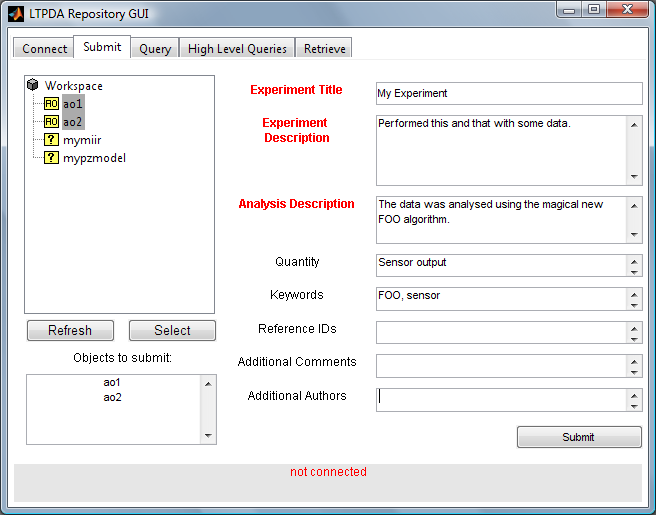Click into the Analysis Description text area
The width and height of the screenshot is (656, 515).
coord(501,220)
